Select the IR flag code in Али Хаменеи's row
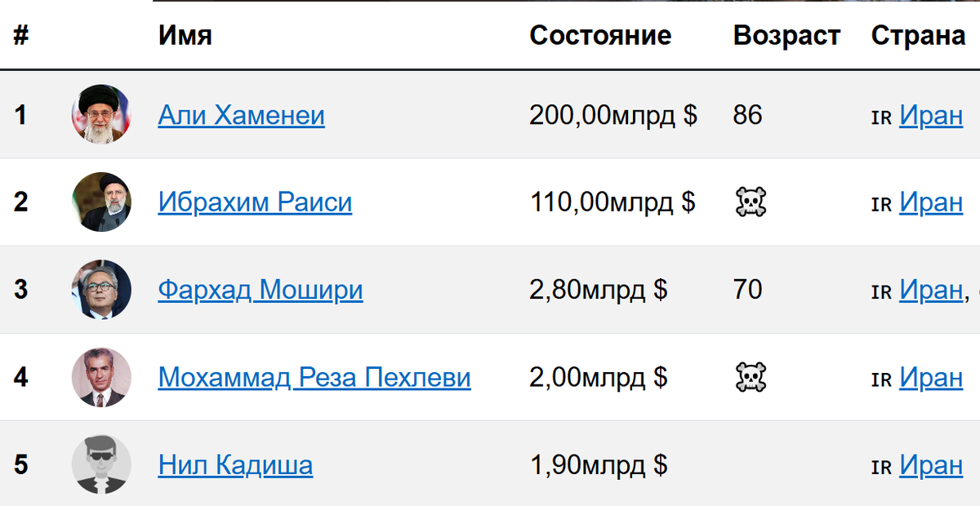Viewport: 980px width, 506px height. 882,116
